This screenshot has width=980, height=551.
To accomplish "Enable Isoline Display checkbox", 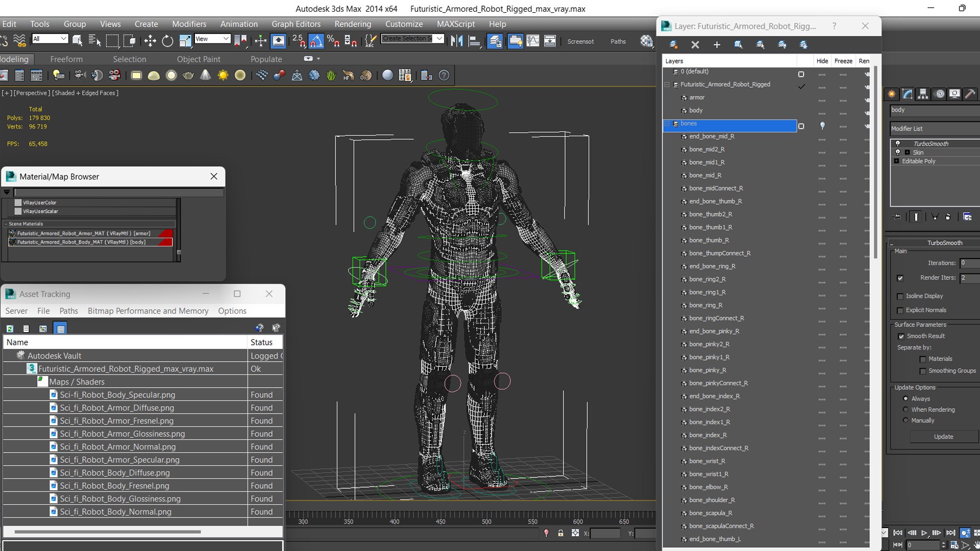I will point(900,296).
